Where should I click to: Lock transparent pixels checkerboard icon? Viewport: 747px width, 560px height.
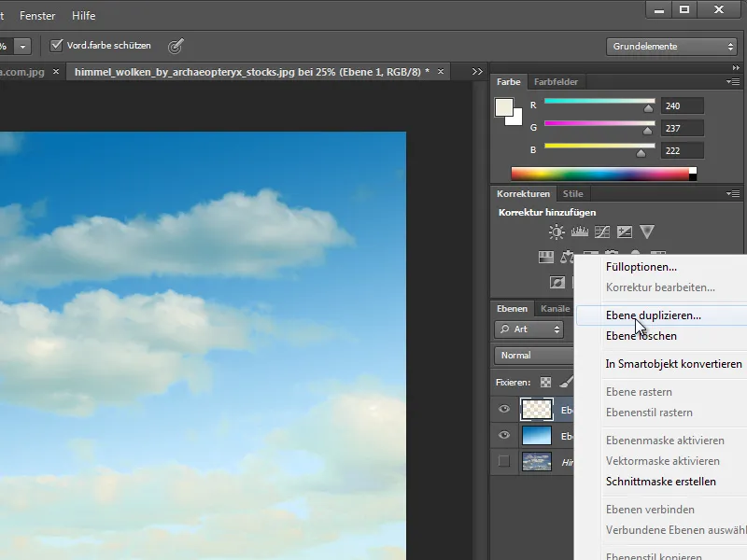tap(545, 382)
